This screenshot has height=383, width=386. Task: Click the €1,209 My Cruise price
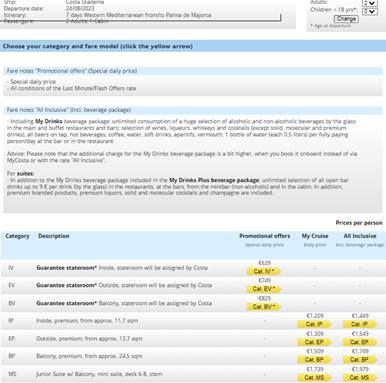pos(315,316)
